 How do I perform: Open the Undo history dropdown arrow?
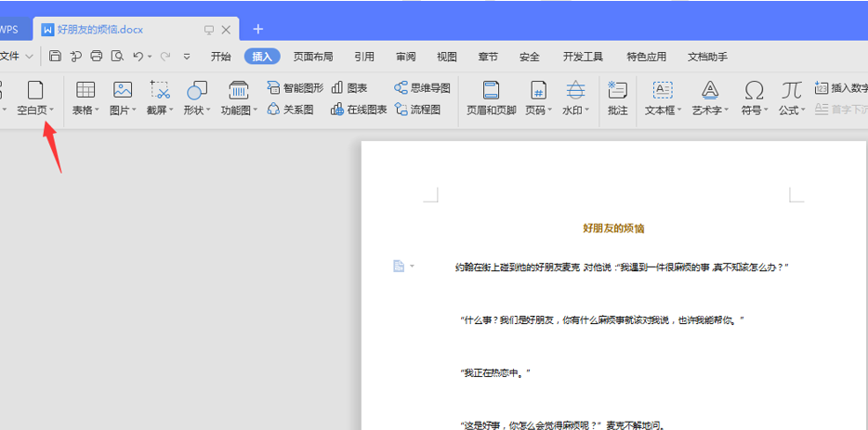150,57
